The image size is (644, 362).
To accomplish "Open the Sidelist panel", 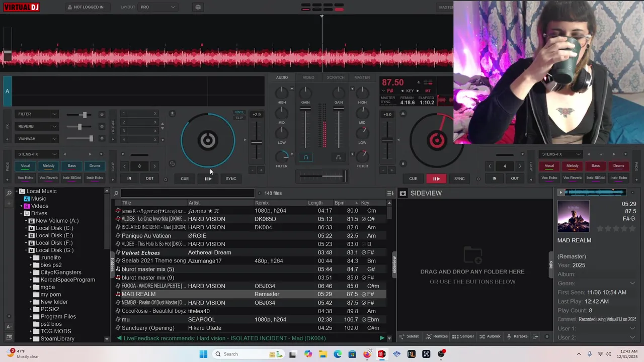I will coord(409,336).
